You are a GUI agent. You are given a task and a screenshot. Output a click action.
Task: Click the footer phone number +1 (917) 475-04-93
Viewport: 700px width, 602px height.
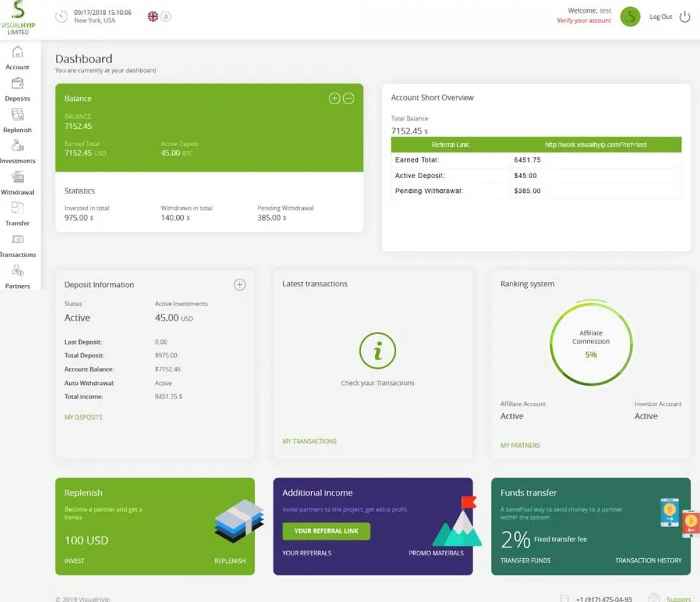coord(604,599)
